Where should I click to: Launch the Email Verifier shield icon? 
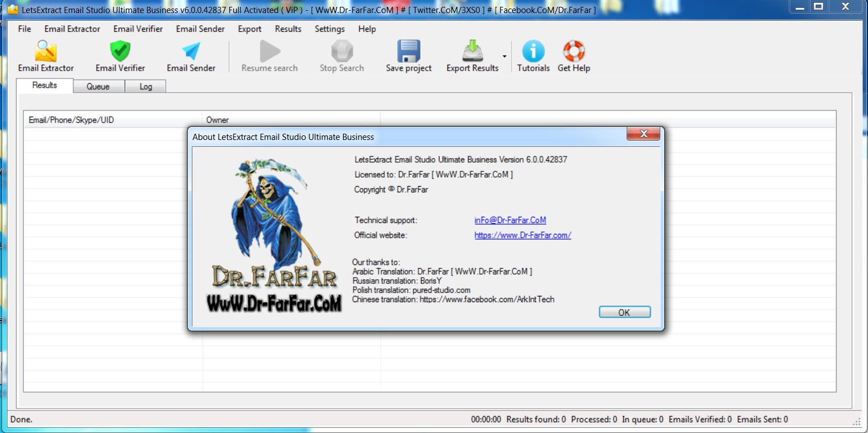click(x=120, y=52)
